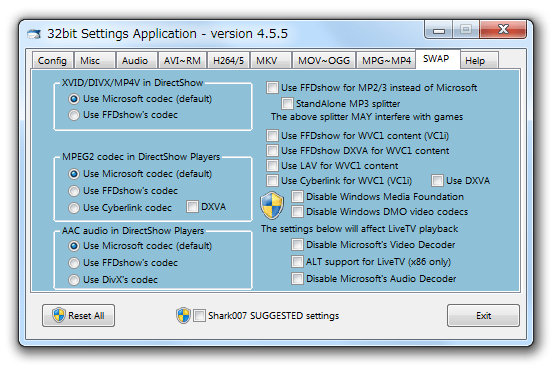557x368 pixels.
Task: Switch to the Misc tab
Action: [x=95, y=61]
